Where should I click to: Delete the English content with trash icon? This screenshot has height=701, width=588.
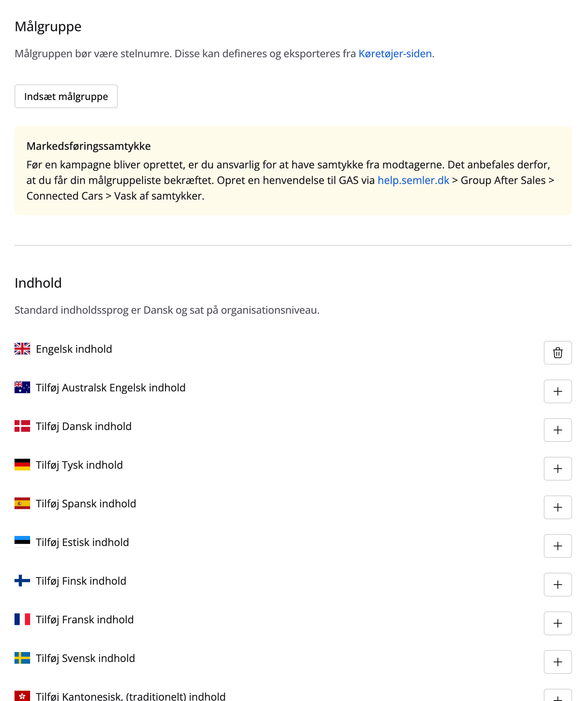coord(558,353)
